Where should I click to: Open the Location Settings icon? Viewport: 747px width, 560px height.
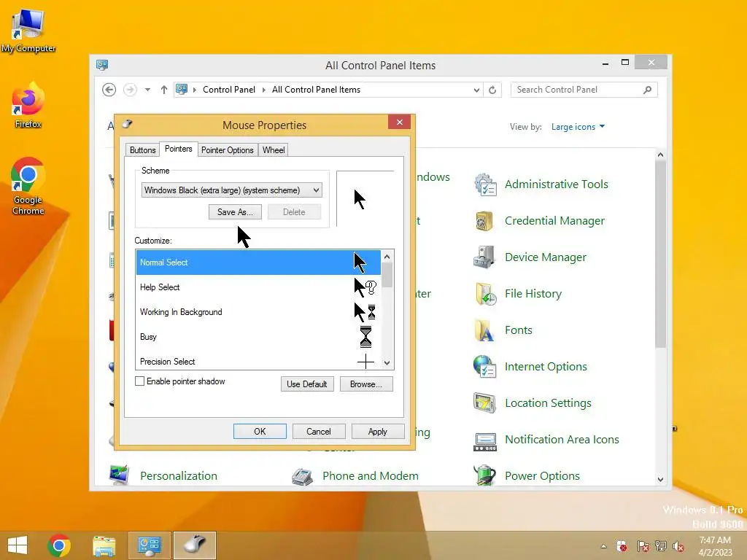click(x=485, y=403)
